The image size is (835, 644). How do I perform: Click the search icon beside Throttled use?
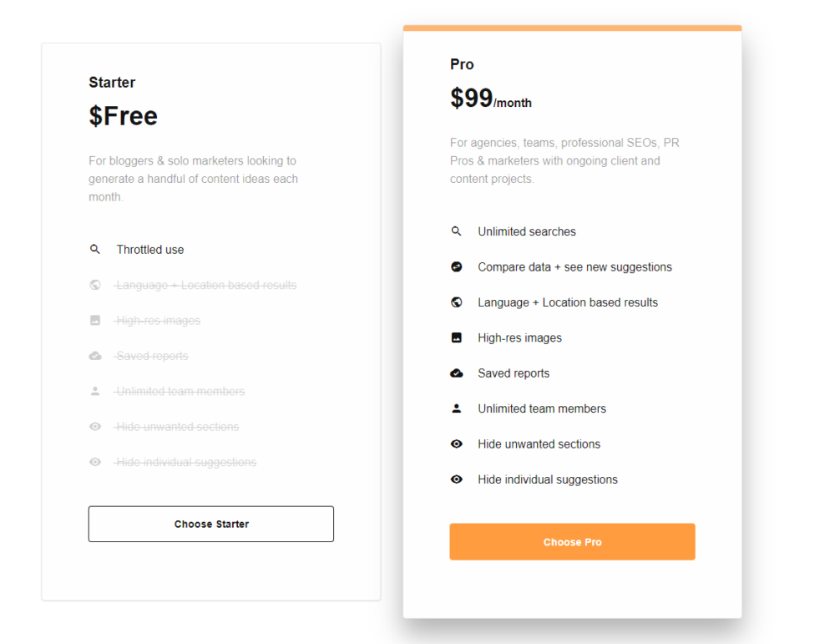click(x=95, y=250)
